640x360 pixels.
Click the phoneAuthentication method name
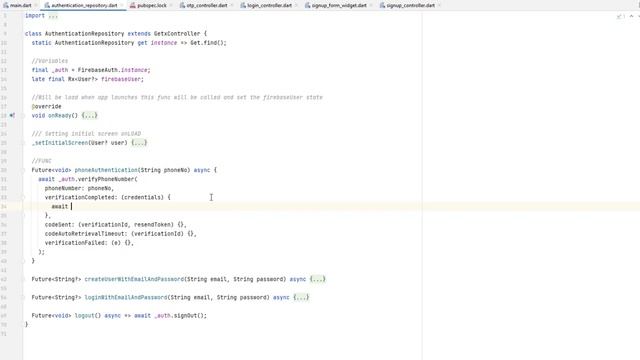tap(106, 170)
